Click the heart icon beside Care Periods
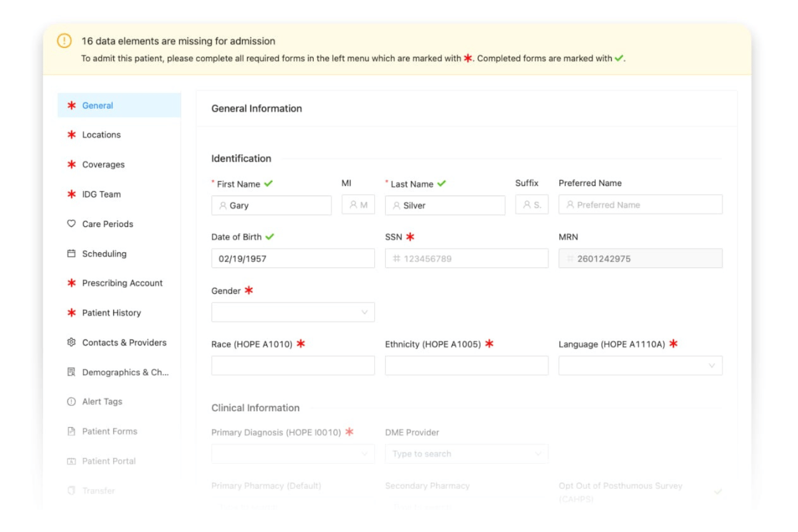Image resolution: width=798 pixels, height=532 pixels. (71, 223)
